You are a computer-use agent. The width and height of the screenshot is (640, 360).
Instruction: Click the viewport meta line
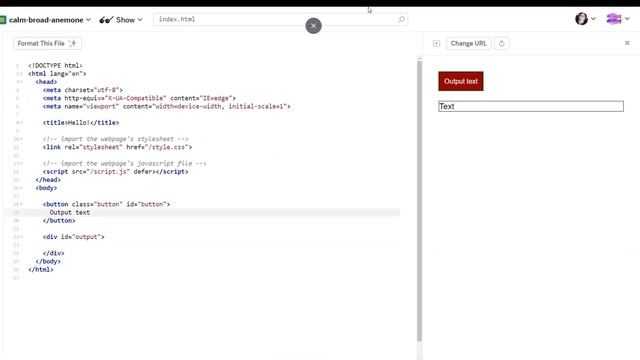click(x=167, y=106)
